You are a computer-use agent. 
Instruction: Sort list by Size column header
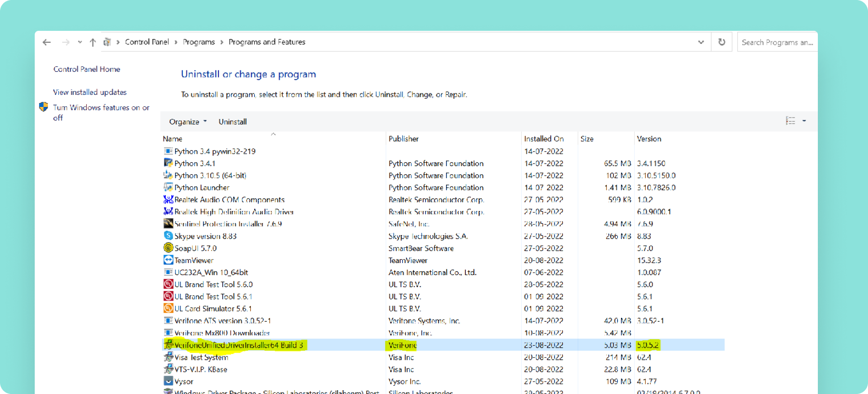(x=587, y=139)
